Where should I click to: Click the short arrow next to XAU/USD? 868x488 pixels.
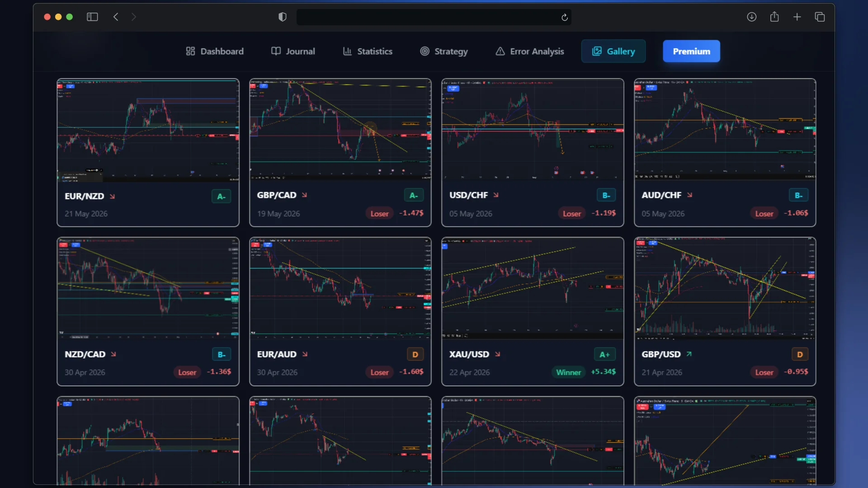[x=497, y=354]
